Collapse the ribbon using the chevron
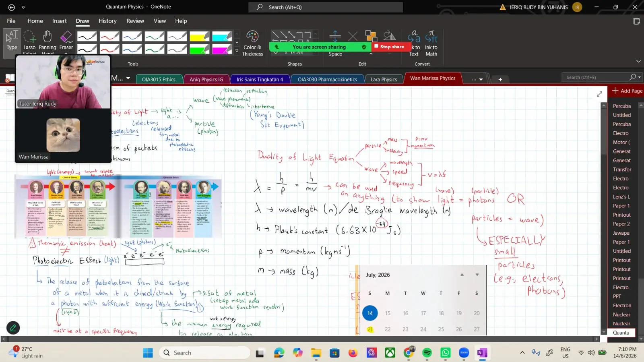 638,61
